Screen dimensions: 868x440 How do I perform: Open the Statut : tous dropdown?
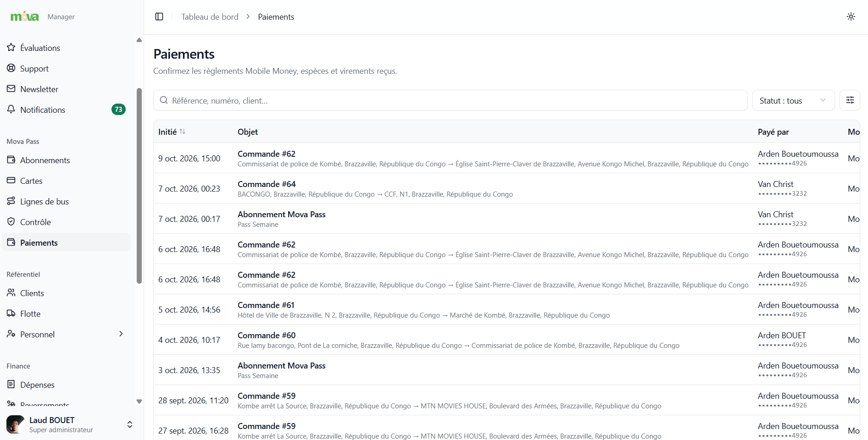point(793,100)
